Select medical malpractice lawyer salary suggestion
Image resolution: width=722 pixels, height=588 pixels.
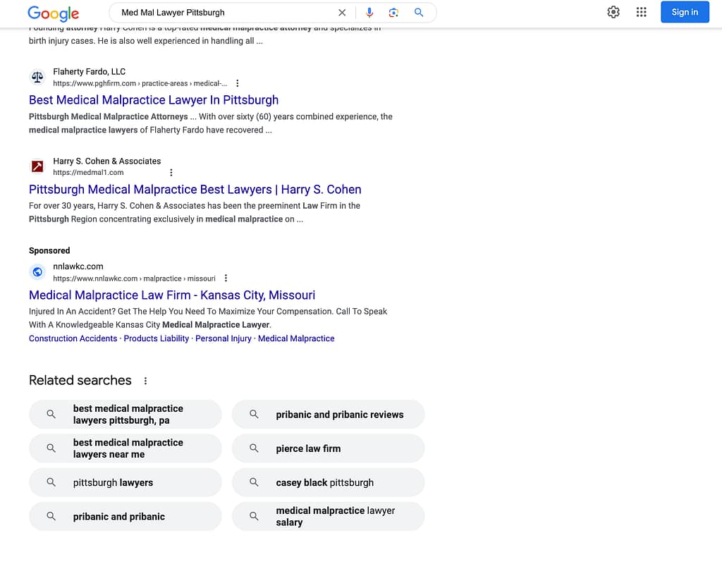coord(328,517)
